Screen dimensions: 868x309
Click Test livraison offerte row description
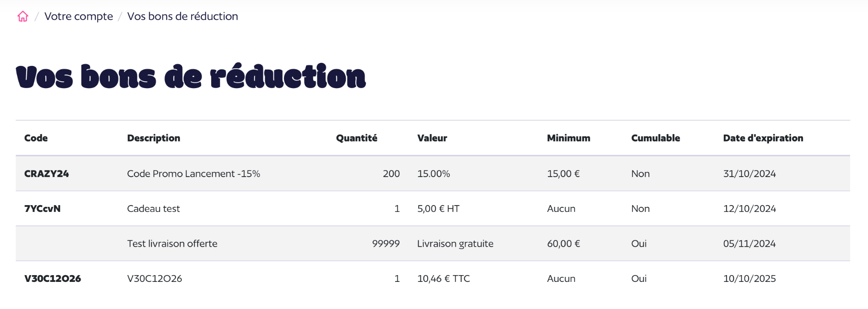[x=172, y=244]
